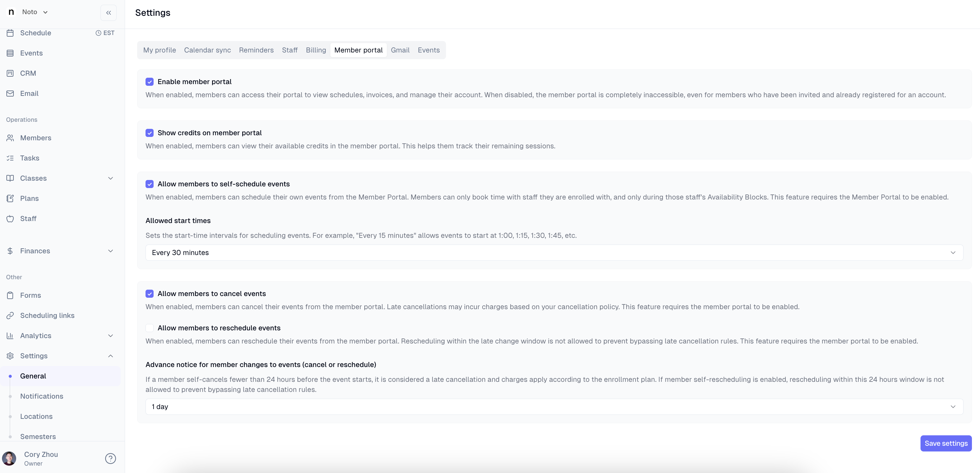Check Allow members to reschedule events
Viewport: 980px width, 473px height.
[150, 328]
